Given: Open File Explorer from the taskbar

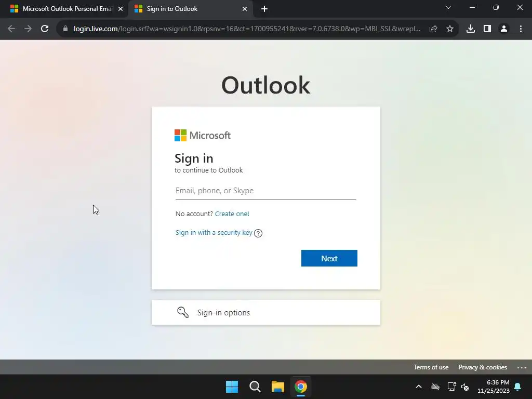Looking at the screenshot, I should click(x=277, y=387).
